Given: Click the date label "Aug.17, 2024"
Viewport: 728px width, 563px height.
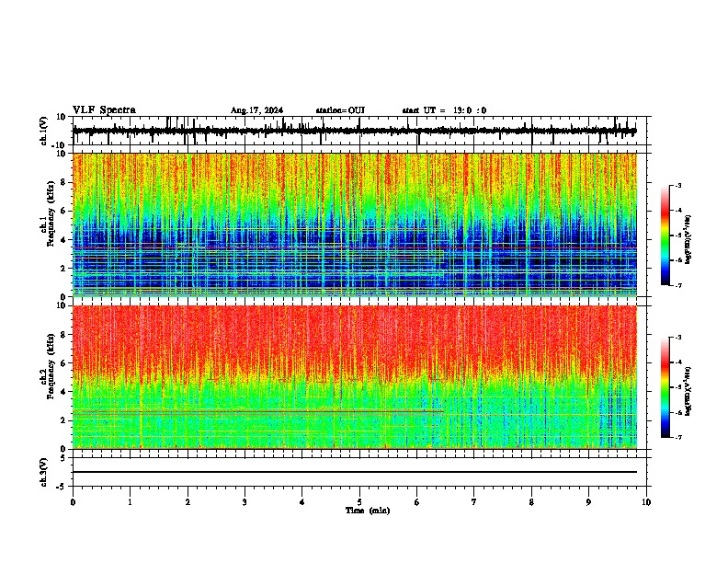Looking at the screenshot, I should click(x=256, y=110).
